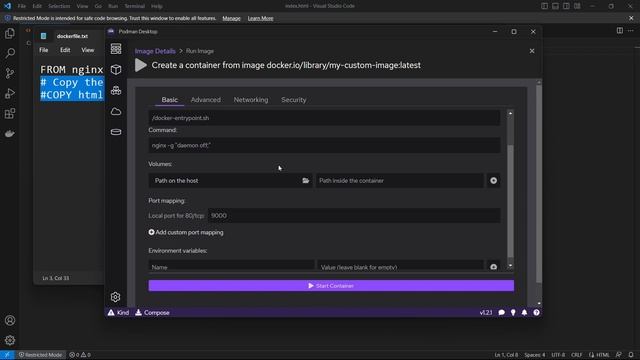Screen dimensions: 640x360
Task: Focus the Path inside the container field
Action: (400, 180)
